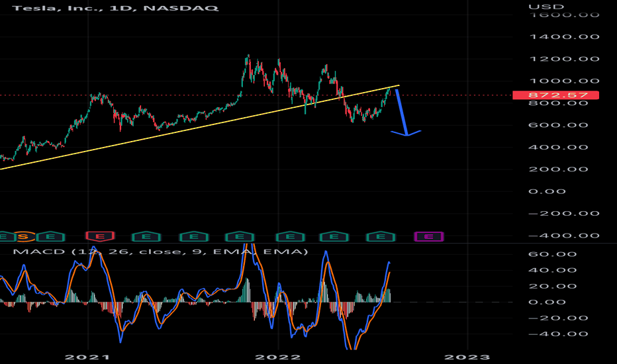Click green E marker right of split marker
617x364 pixels.
50,236
